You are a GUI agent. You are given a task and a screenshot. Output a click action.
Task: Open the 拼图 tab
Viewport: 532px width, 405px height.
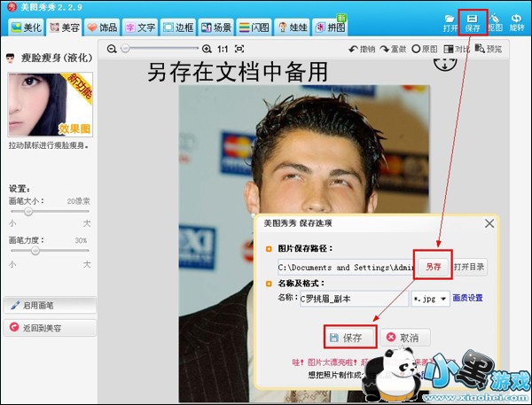point(330,27)
